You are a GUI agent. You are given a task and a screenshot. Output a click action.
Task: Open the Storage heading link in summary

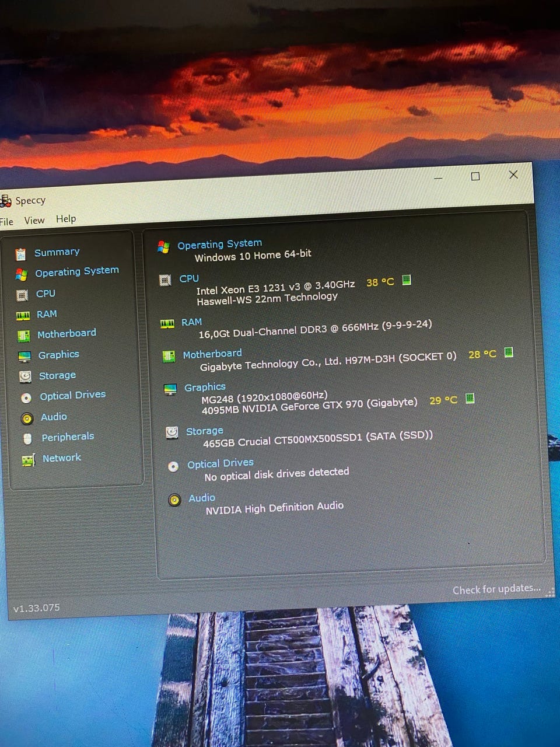pyautogui.click(x=205, y=431)
